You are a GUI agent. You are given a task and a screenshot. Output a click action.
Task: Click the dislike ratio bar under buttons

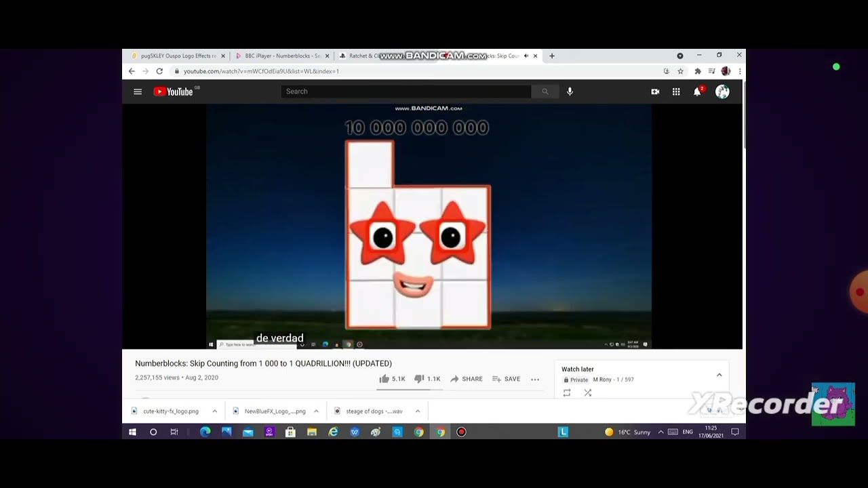pyautogui.click(x=410, y=389)
